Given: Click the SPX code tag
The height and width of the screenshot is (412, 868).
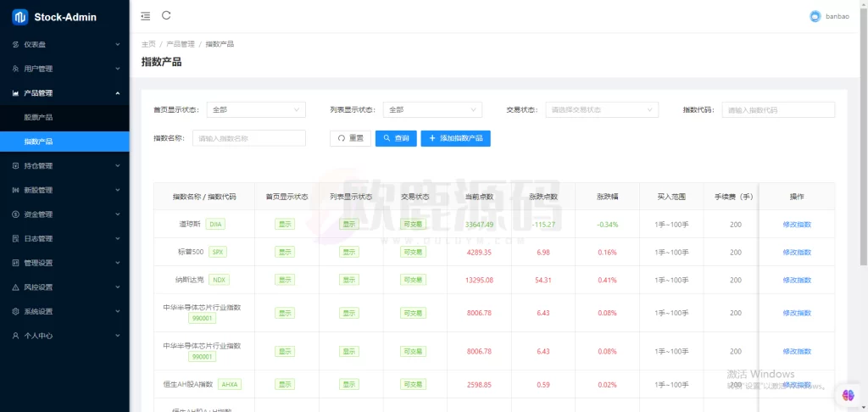Looking at the screenshot, I should 217,252.
